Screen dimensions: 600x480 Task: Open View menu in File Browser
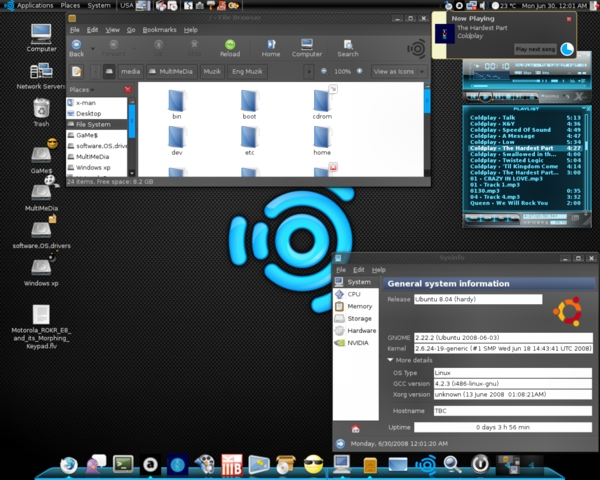coord(112,30)
